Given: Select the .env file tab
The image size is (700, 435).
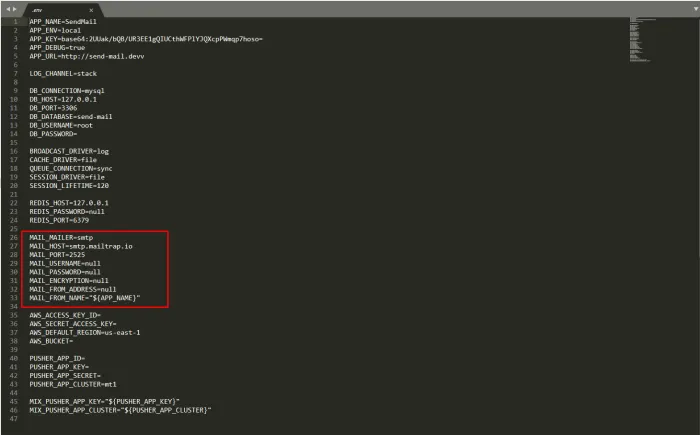Looking at the screenshot, I should click(61, 10).
